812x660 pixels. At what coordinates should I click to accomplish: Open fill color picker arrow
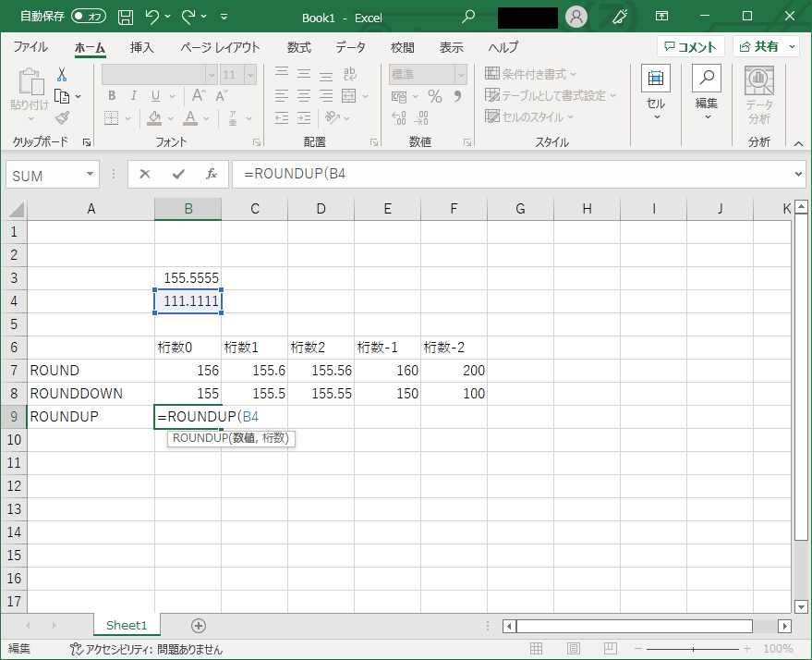pos(170,118)
